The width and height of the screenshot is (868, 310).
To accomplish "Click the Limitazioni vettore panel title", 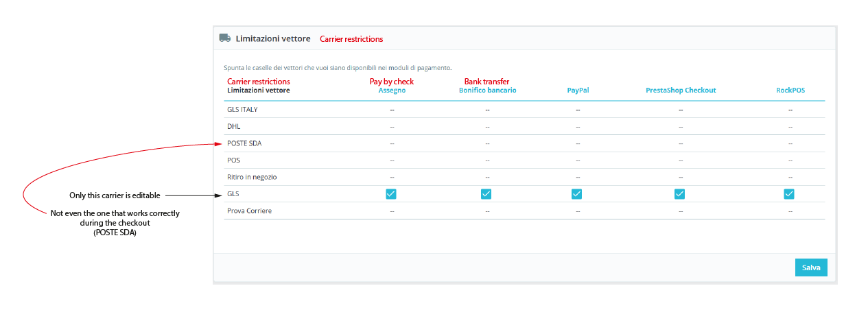I will (273, 39).
